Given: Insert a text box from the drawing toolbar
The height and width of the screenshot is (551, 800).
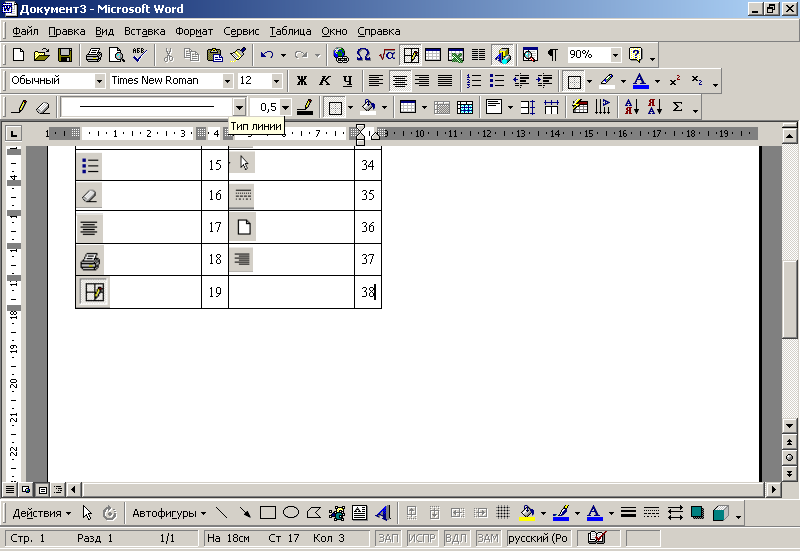Looking at the screenshot, I should click(x=360, y=513).
